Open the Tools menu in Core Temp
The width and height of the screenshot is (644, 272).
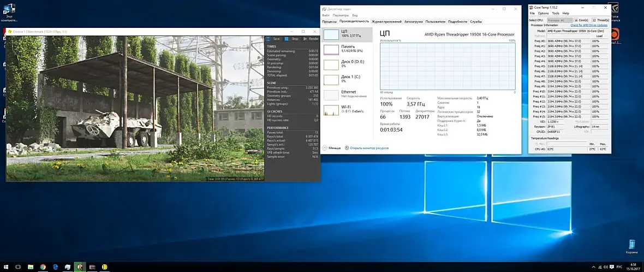click(x=556, y=14)
